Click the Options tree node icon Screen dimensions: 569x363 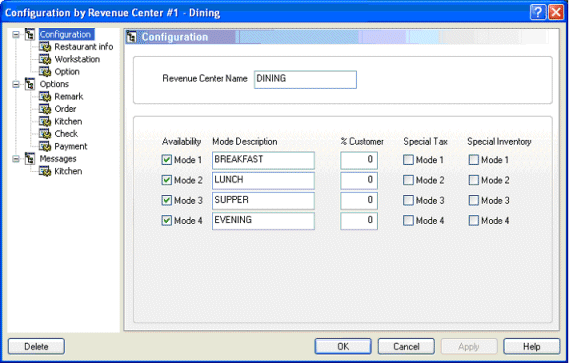click(30, 84)
